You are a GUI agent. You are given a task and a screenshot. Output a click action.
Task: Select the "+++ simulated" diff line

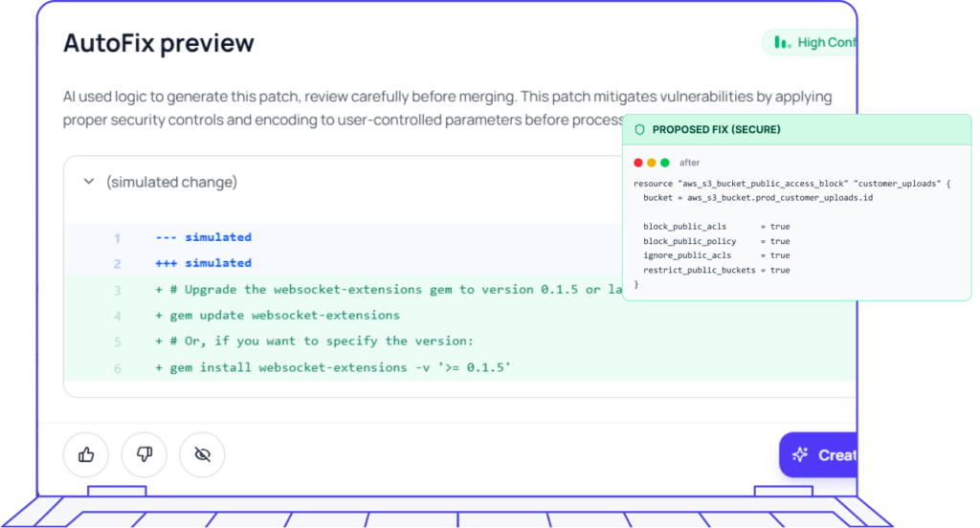(203, 263)
